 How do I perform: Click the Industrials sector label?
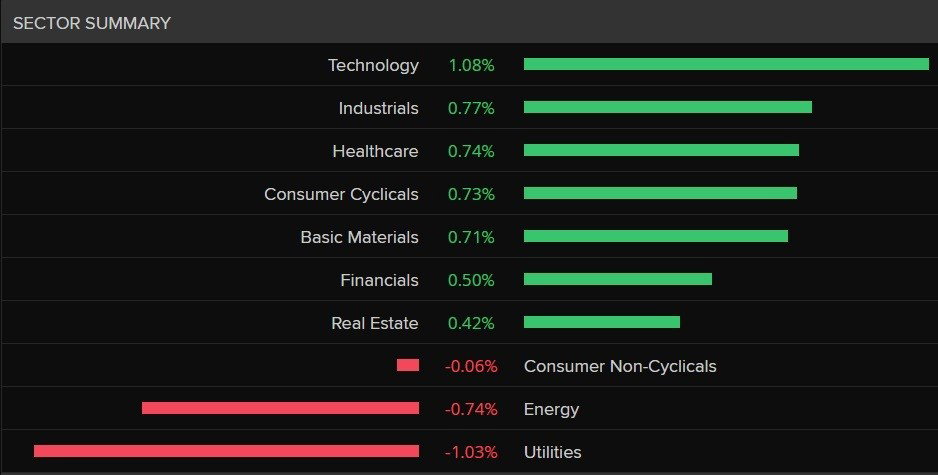click(379, 108)
